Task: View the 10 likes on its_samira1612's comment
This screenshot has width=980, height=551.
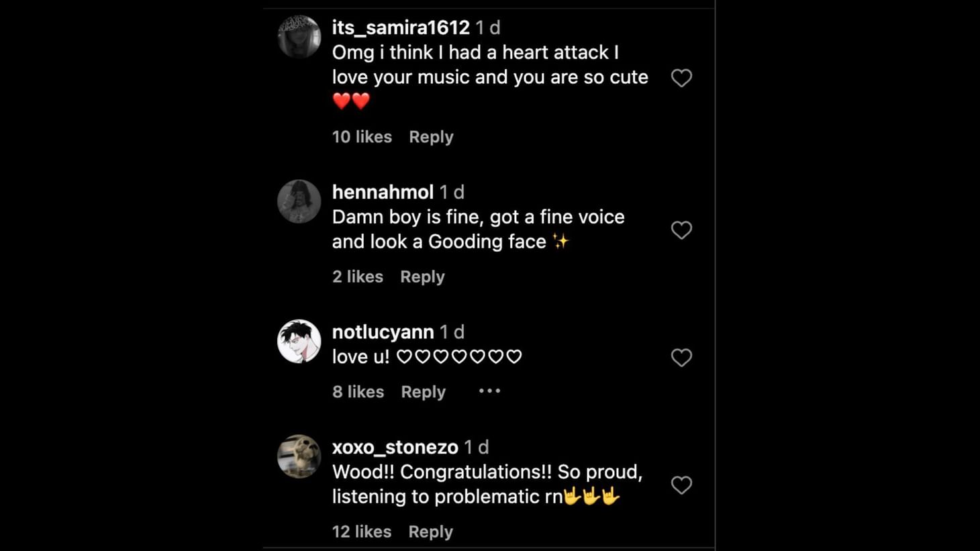Action: tap(361, 137)
